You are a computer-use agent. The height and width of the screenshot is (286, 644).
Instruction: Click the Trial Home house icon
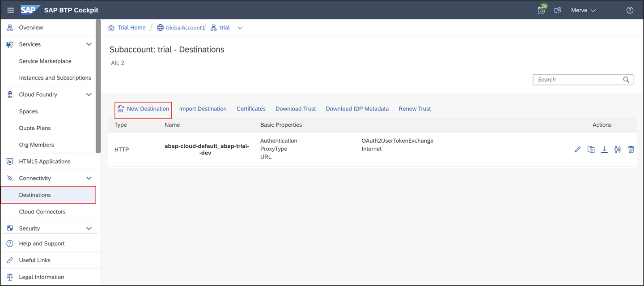click(111, 28)
